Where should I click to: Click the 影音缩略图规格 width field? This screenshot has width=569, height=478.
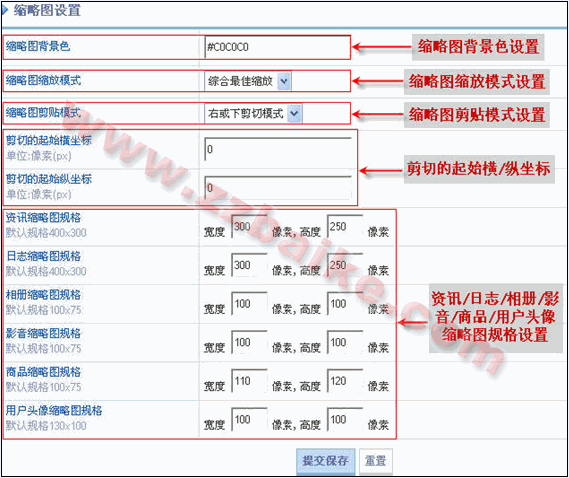click(250, 342)
